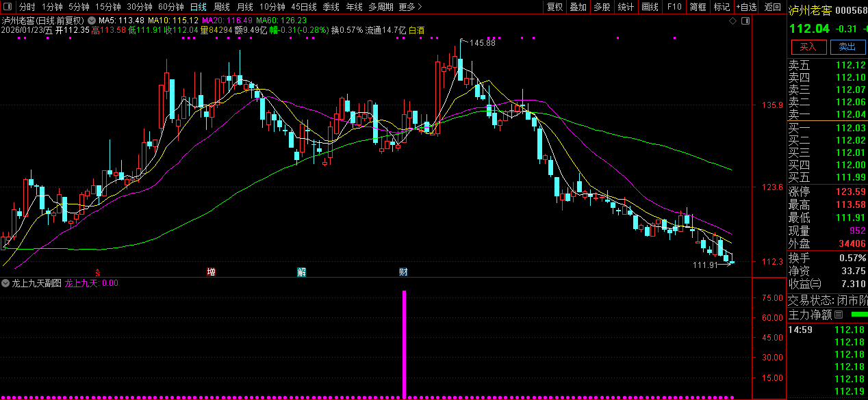Click the 换手 turnover value 0.57%
The image size is (868, 400).
pyautogui.click(x=852, y=258)
